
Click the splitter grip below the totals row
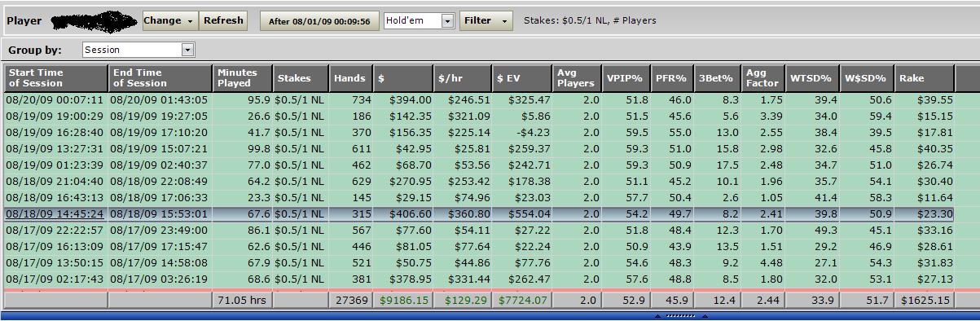click(680, 315)
